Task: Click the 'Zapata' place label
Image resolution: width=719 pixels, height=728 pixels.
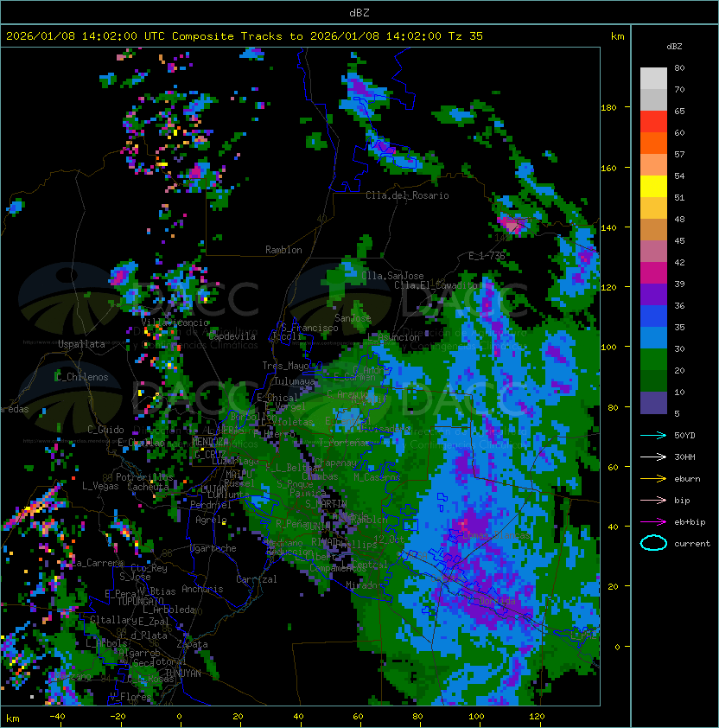Action: tap(192, 644)
